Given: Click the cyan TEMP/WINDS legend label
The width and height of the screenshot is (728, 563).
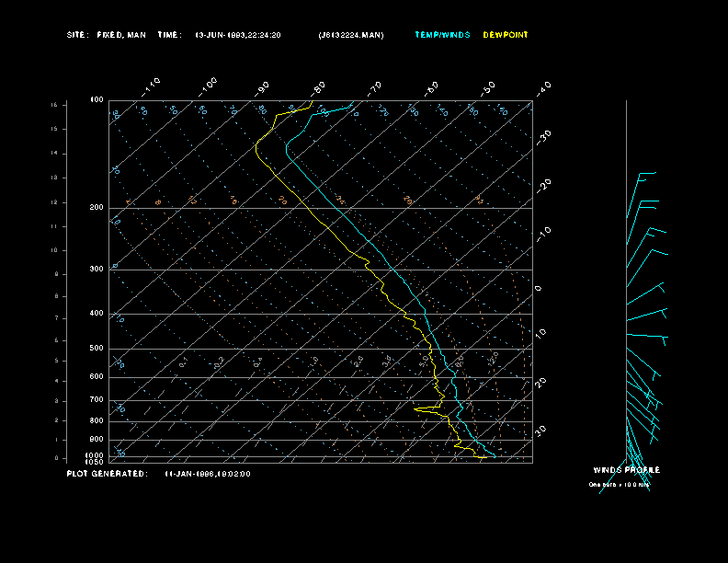Looking at the screenshot, I should 442,35.
